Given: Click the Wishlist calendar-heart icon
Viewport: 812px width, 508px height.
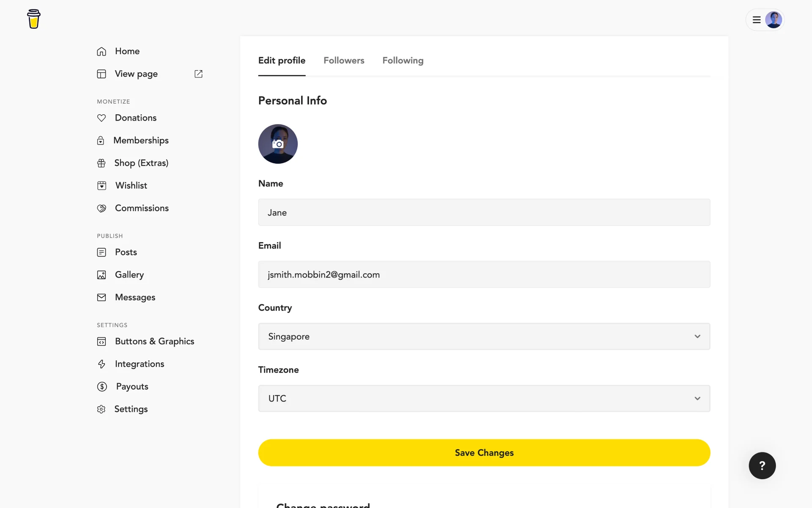Looking at the screenshot, I should pos(102,185).
